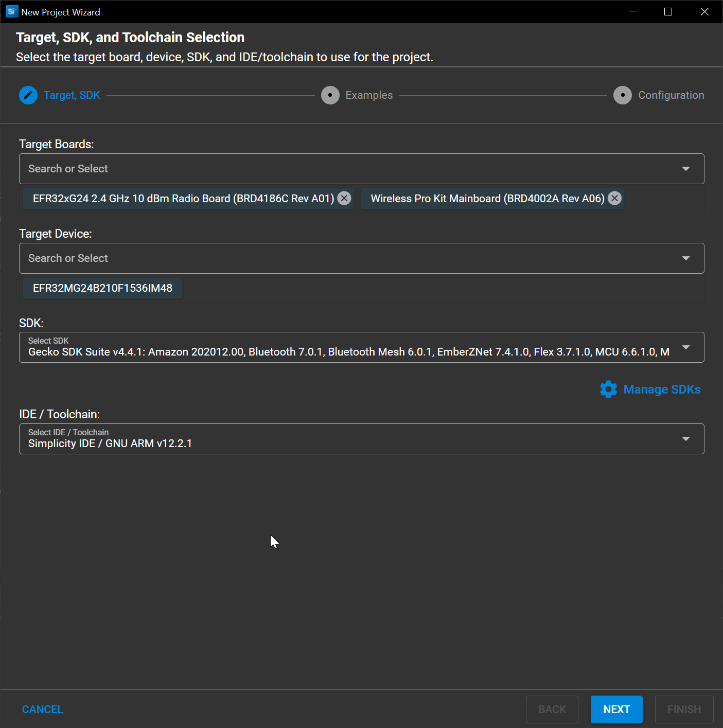Click the Examples step circle icon
723x728 pixels.
tap(330, 95)
